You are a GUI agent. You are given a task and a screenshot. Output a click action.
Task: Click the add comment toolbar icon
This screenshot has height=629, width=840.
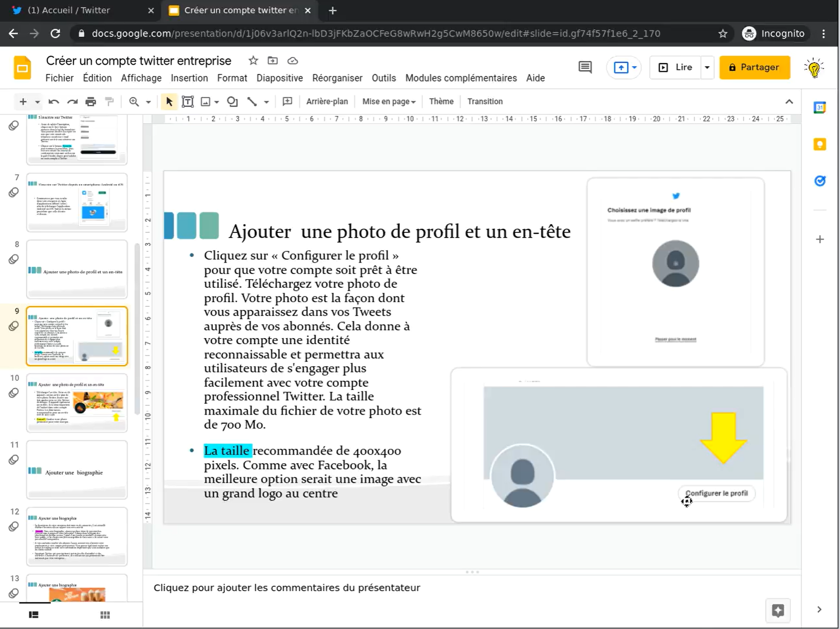[x=288, y=102]
